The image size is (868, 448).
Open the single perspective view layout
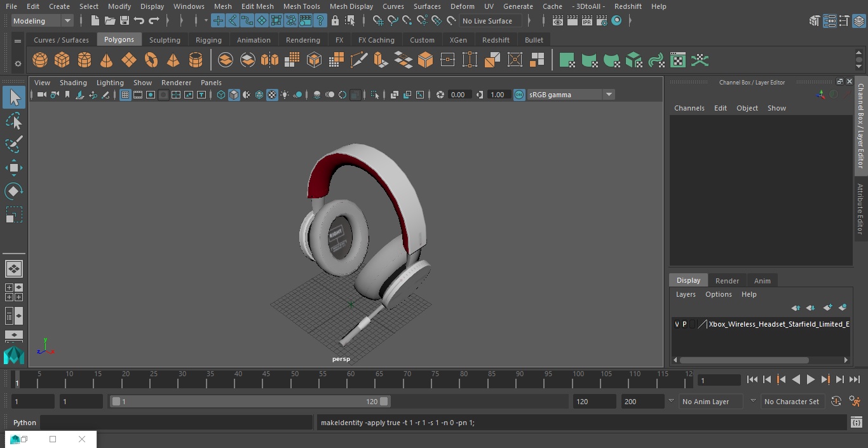tap(13, 269)
